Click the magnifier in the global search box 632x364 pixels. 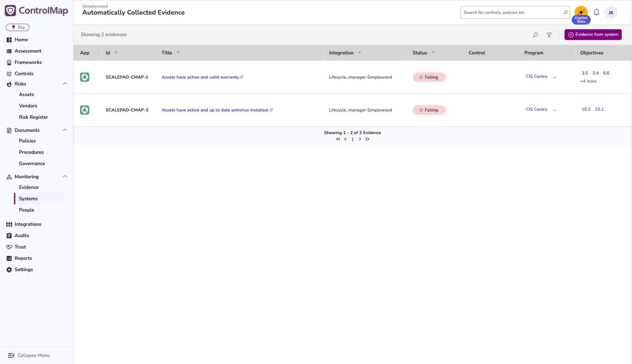click(566, 12)
